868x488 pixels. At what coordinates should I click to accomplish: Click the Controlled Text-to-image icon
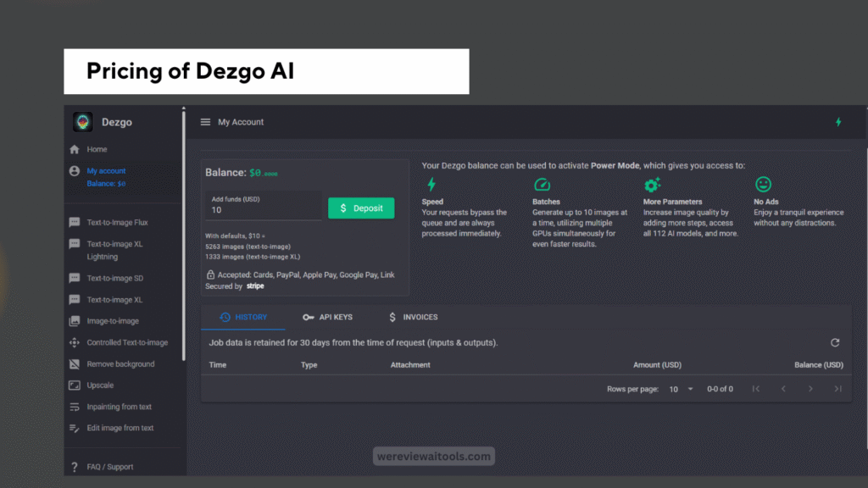pyautogui.click(x=75, y=342)
